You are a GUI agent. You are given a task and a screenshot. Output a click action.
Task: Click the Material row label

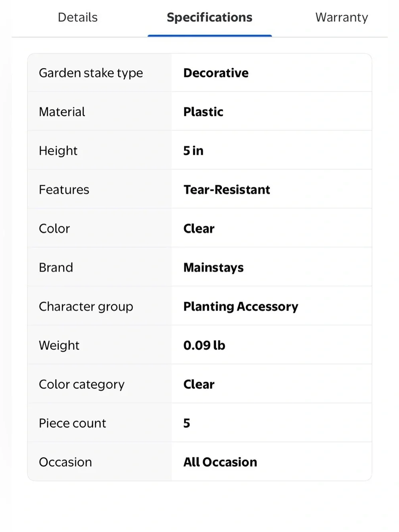coord(62,112)
